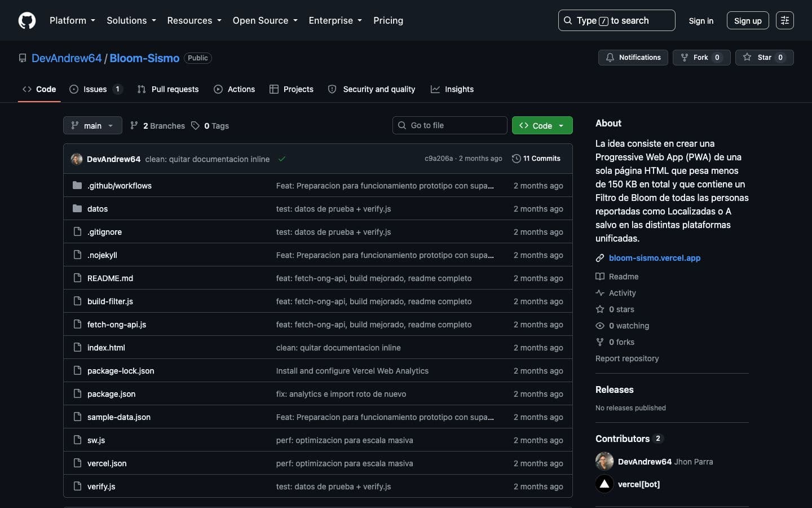Open the appearance settings icon button
The height and width of the screenshot is (508, 812).
(784, 20)
